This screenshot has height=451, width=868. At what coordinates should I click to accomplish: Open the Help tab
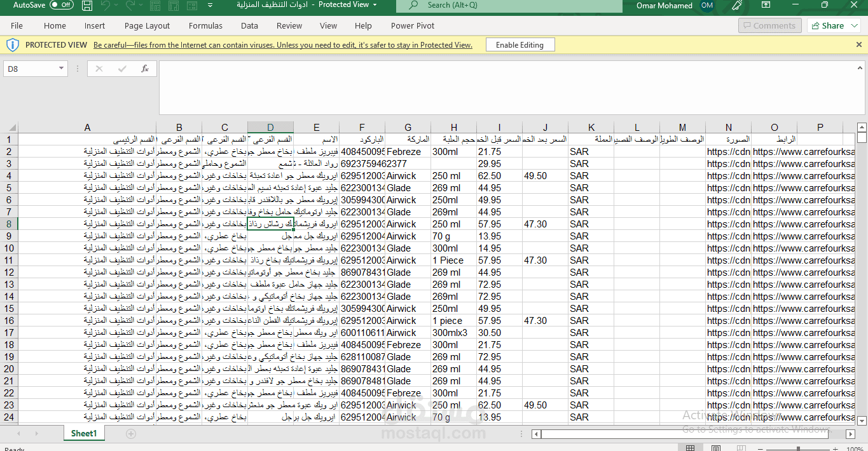pos(363,26)
